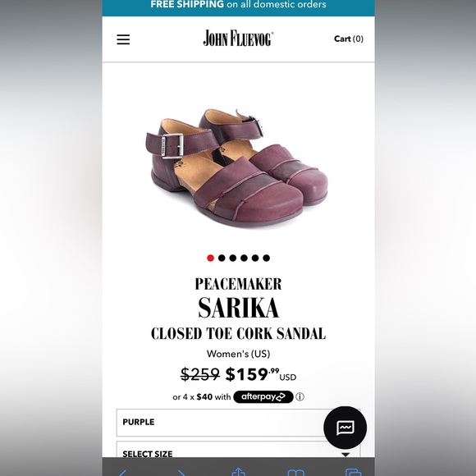Image resolution: width=476 pixels, height=476 pixels.
Task: Tap the Afterpay info icon
Action: [x=300, y=396]
